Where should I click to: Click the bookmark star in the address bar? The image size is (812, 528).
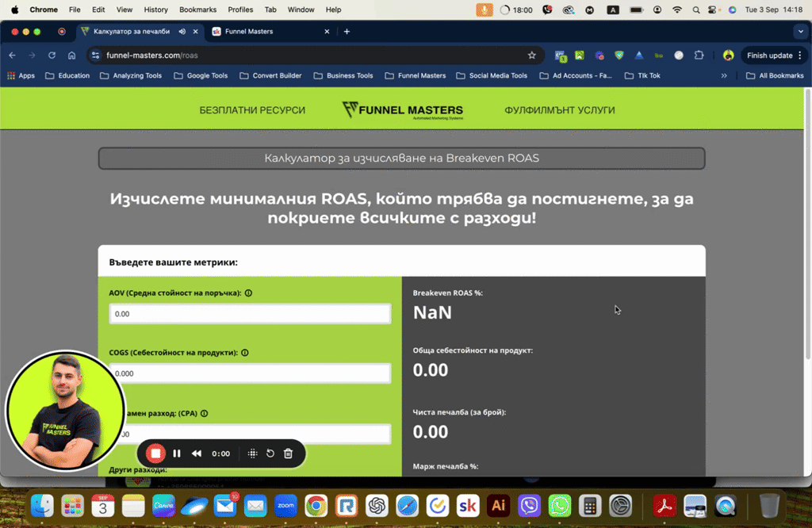pyautogui.click(x=532, y=56)
